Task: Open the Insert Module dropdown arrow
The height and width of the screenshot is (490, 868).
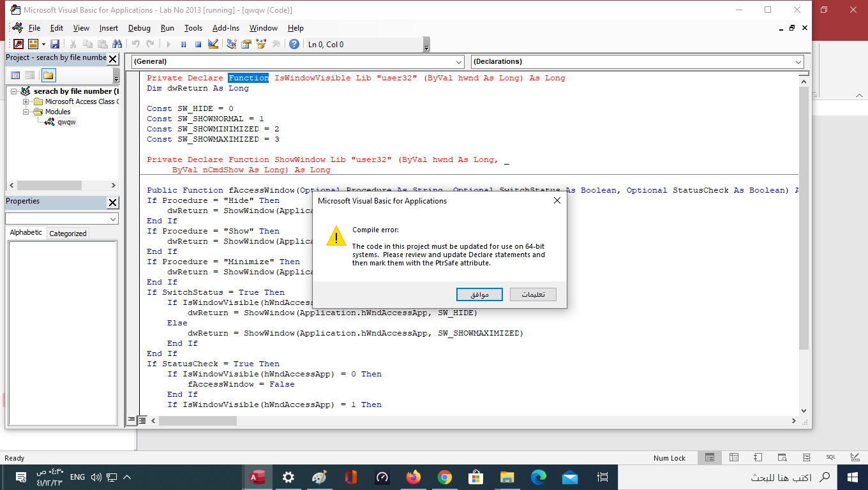Action: click(43, 44)
